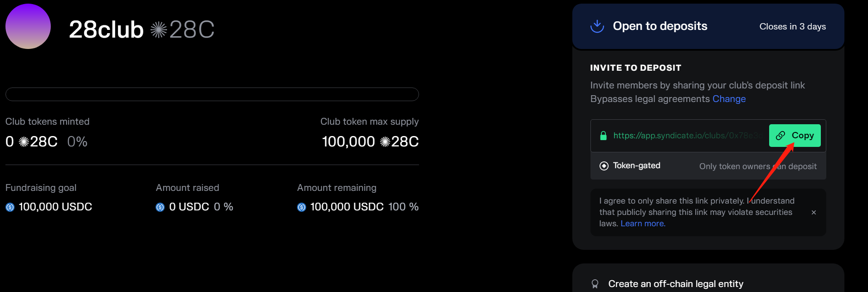Click the starburst token icon beside 28club title
868x292 pixels.
click(159, 30)
